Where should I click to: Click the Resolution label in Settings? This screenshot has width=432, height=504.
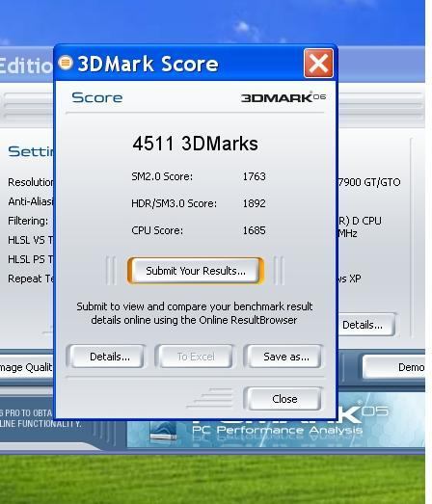[31, 182]
